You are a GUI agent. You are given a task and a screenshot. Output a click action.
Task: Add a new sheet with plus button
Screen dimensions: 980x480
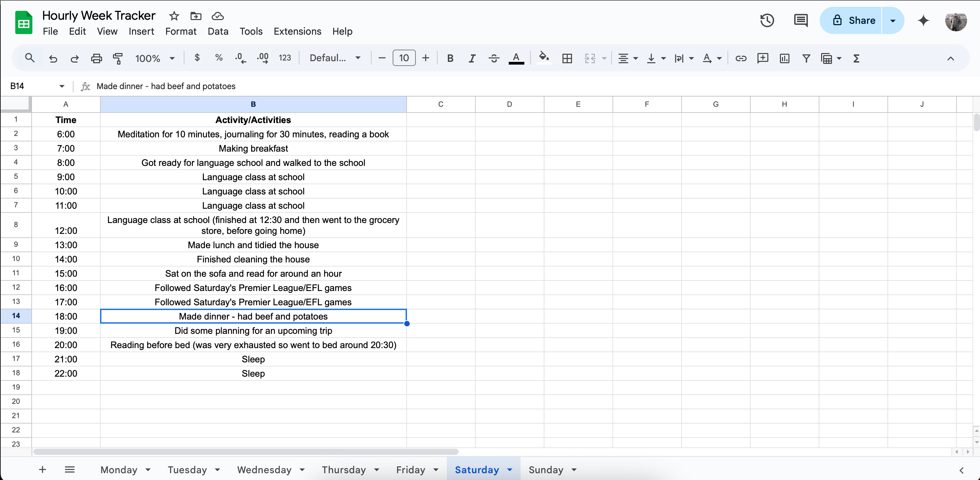pyautogui.click(x=43, y=470)
